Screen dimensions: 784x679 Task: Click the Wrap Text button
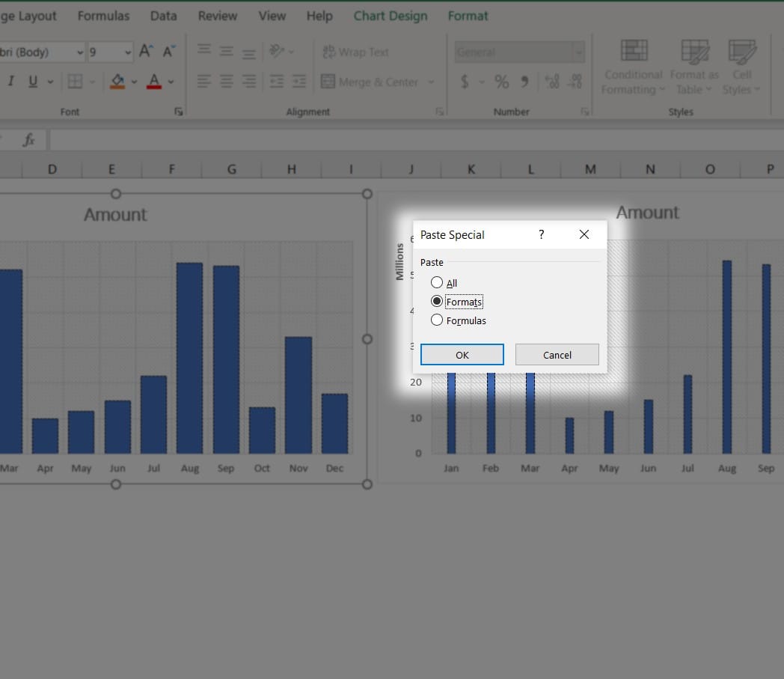coord(355,52)
